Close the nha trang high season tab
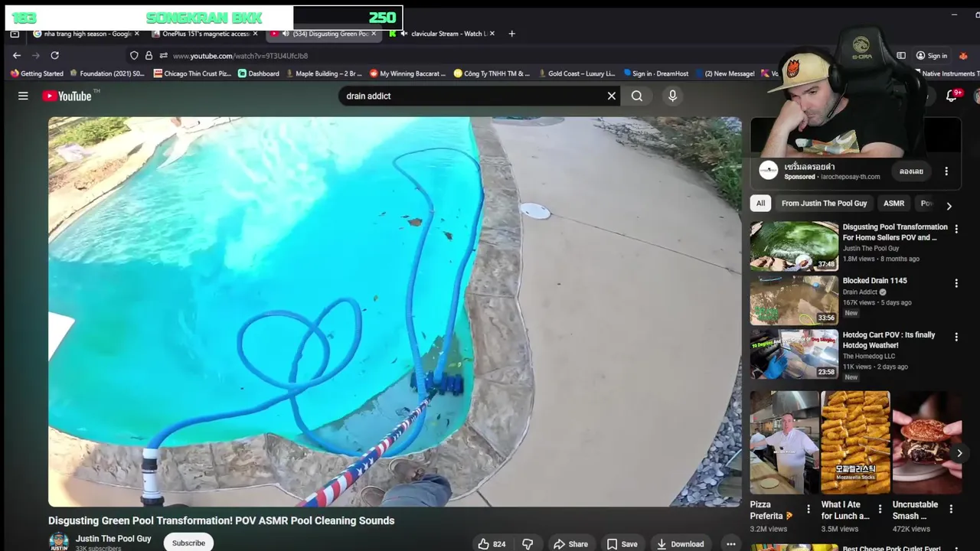The image size is (980, 551). coord(137,34)
